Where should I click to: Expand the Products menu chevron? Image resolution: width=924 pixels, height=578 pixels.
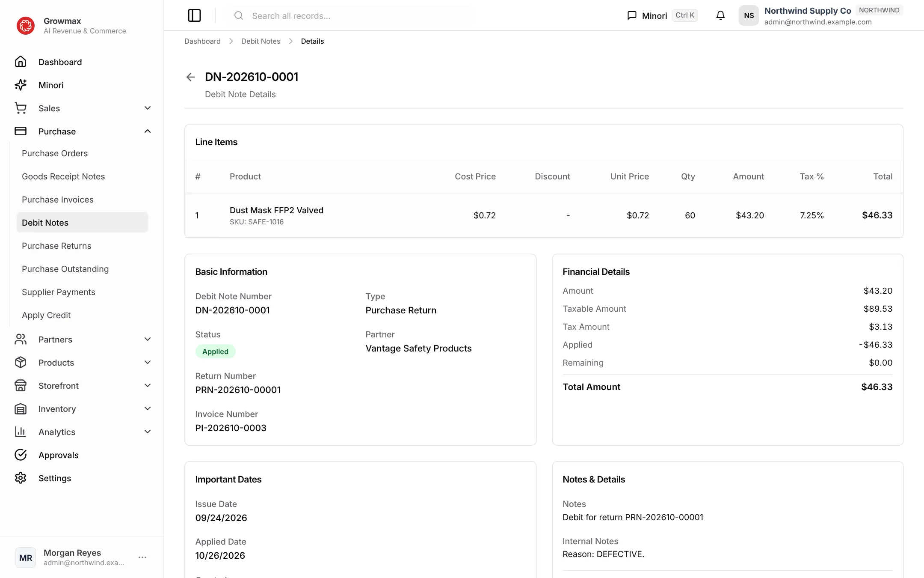[x=148, y=363]
